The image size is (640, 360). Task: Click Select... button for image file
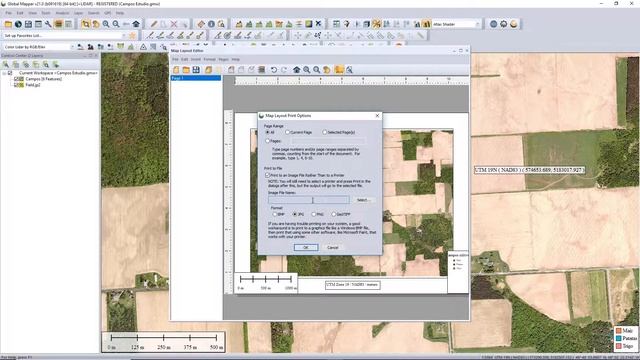363,200
